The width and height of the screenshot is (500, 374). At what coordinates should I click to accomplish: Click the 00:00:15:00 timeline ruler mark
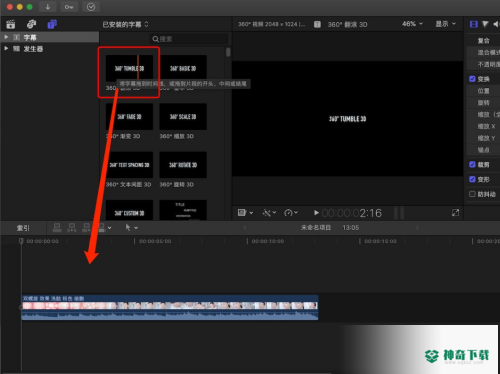[x=380, y=241]
